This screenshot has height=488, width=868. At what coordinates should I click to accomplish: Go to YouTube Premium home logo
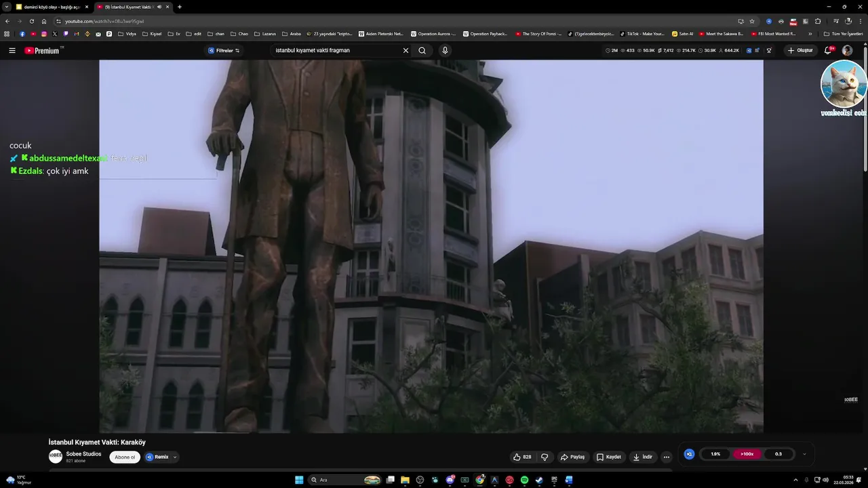(x=42, y=50)
